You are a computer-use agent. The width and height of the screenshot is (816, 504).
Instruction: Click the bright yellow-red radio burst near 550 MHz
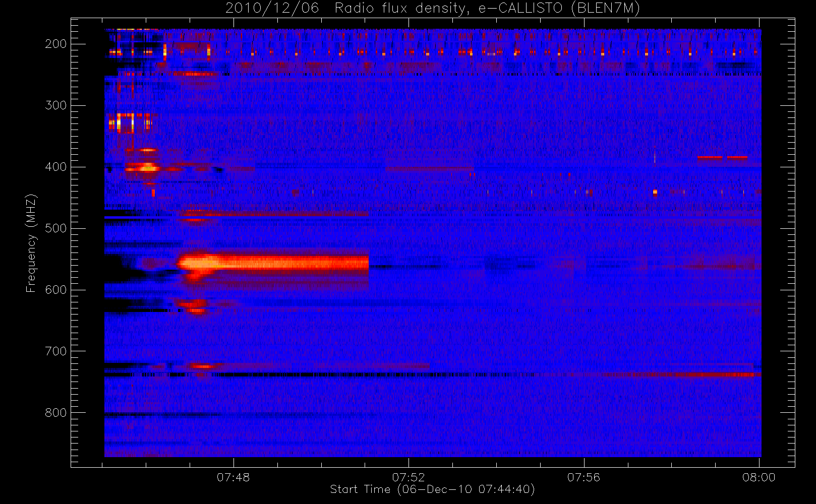point(273,263)
